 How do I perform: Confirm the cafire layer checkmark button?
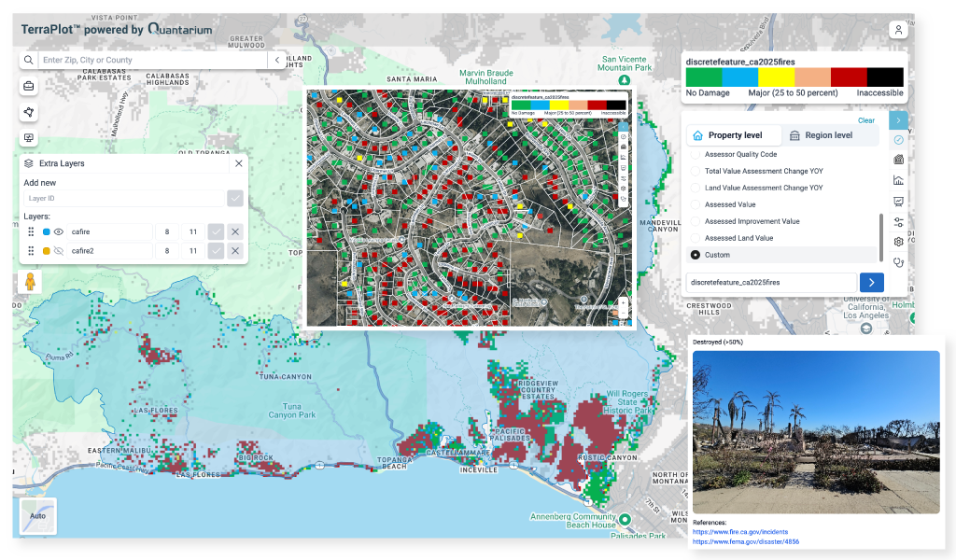pyautogui.click(x=216, y=231)
